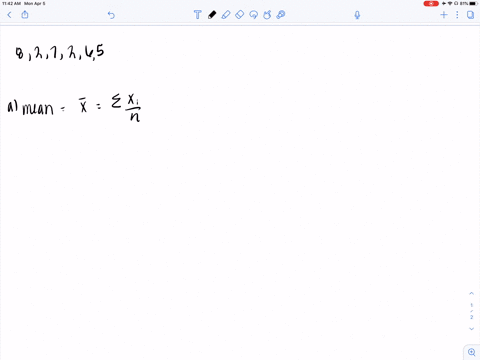Open the zoom magnifier tool
480x360 pixels.
pyautogui.click(x=472, y=352)
